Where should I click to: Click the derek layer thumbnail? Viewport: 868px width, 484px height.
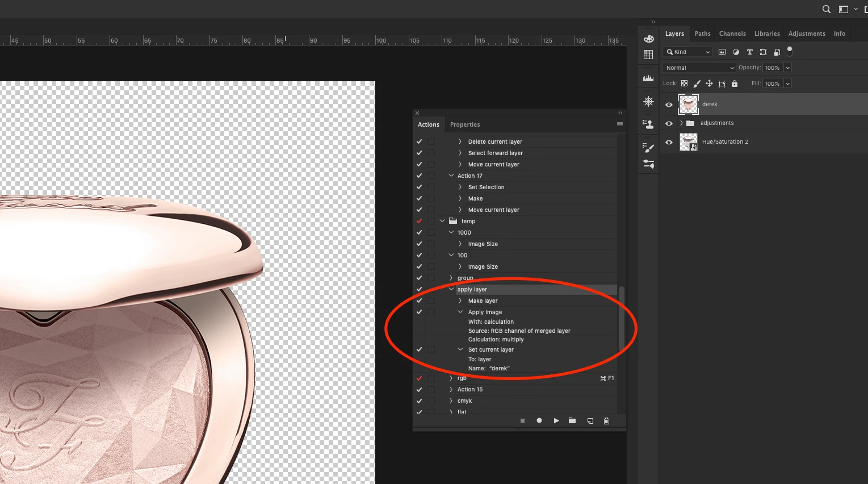[689, 105]
